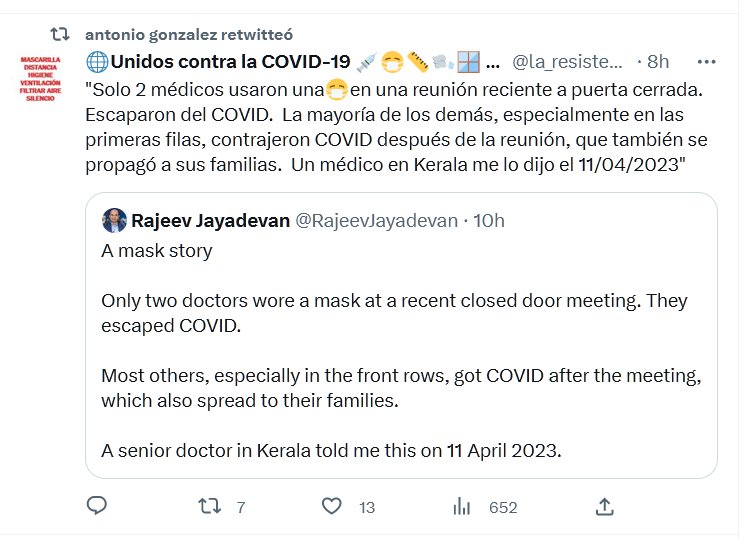Open the red-text Unidos contra la COVID-19 avatar
The width and height of the screenshot is (744, 538).
41,79
